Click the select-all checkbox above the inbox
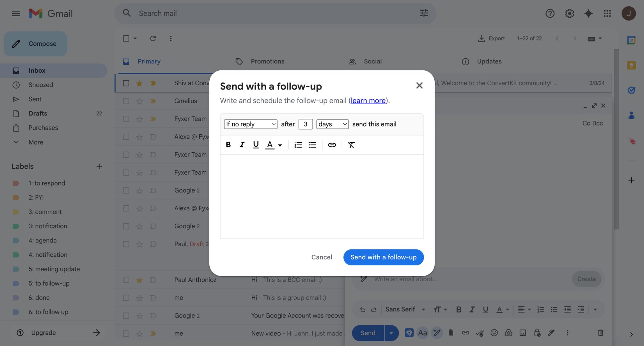 point(126,38)
